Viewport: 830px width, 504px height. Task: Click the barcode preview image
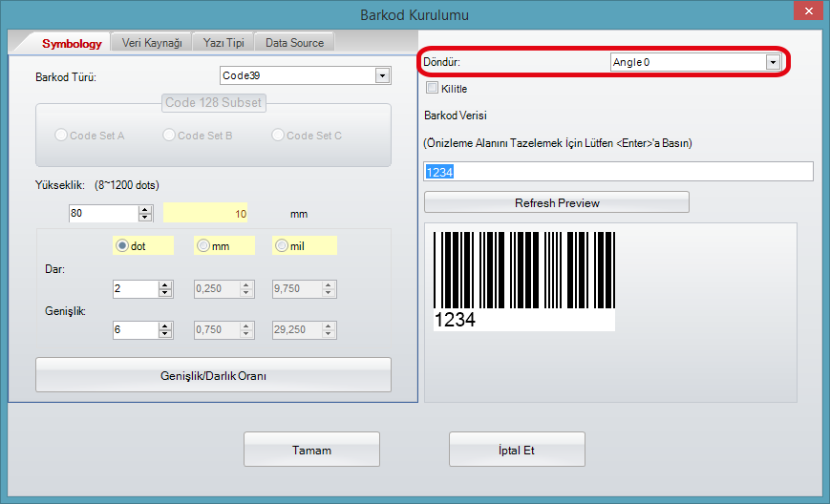coord(523,281)
